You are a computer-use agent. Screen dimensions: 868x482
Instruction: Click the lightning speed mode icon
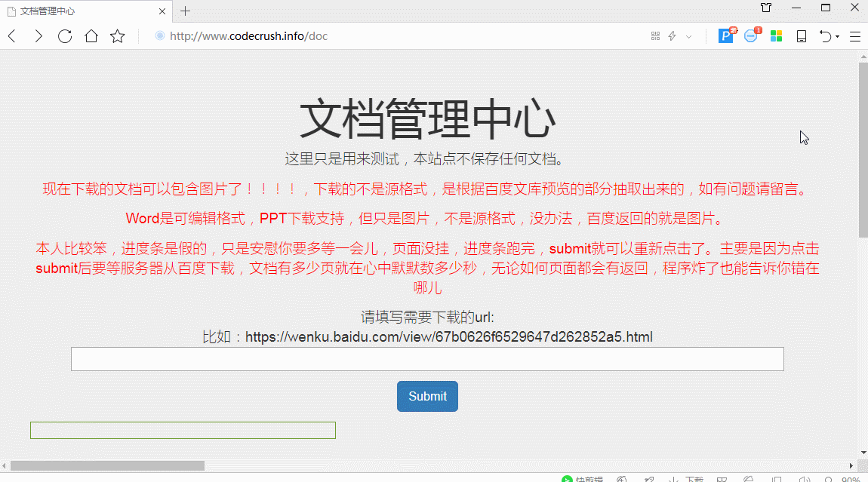(672, 36)
